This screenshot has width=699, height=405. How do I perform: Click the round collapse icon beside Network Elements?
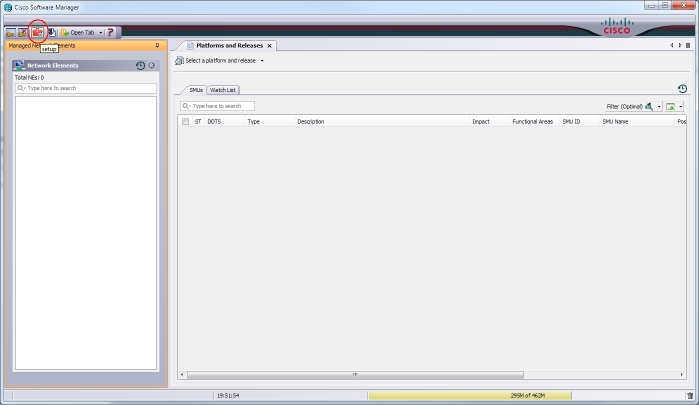[152, 66]
